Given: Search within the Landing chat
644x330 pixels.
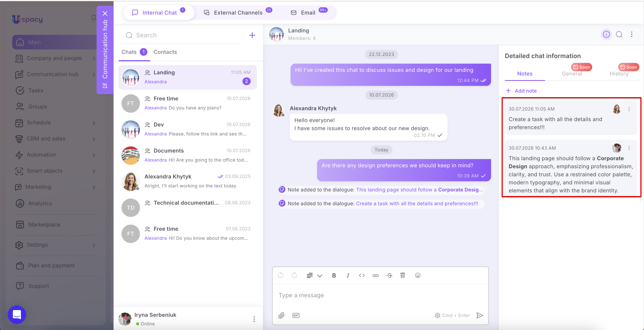Looking at the screenshot, I should tap(619, 34).
